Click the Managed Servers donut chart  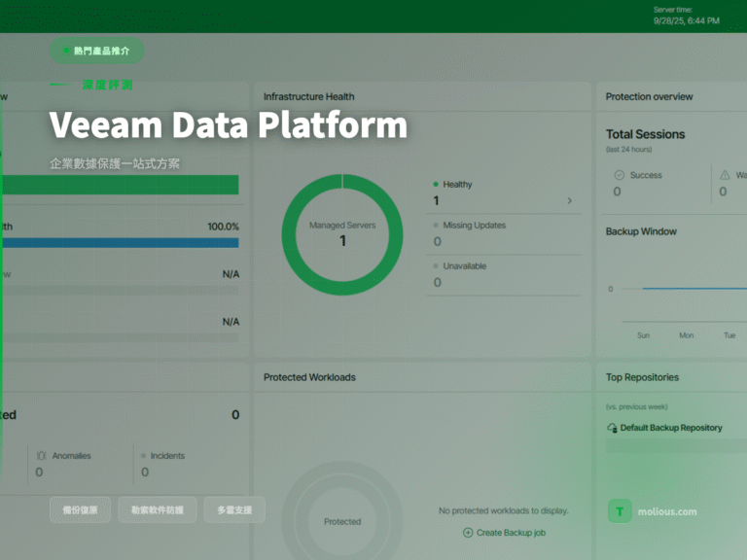pyautogui.click(x=342, y=234)
